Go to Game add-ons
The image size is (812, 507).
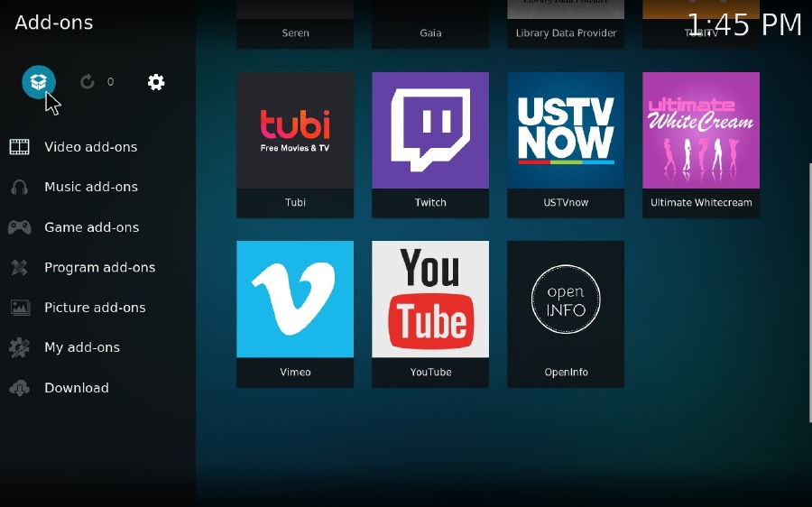click(x=92, y=227)
